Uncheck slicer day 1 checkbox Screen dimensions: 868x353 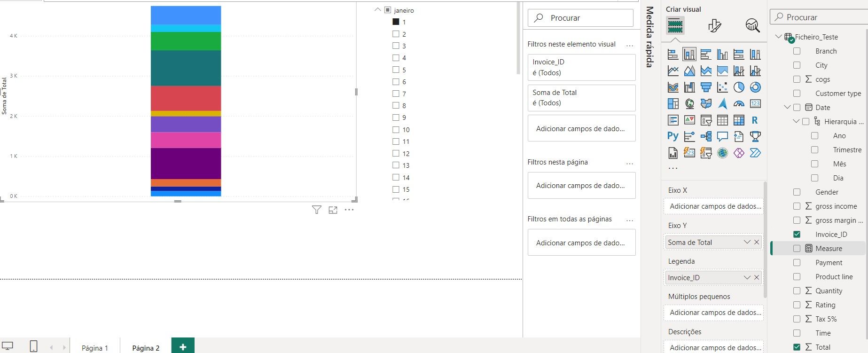(x=396, y=22)
